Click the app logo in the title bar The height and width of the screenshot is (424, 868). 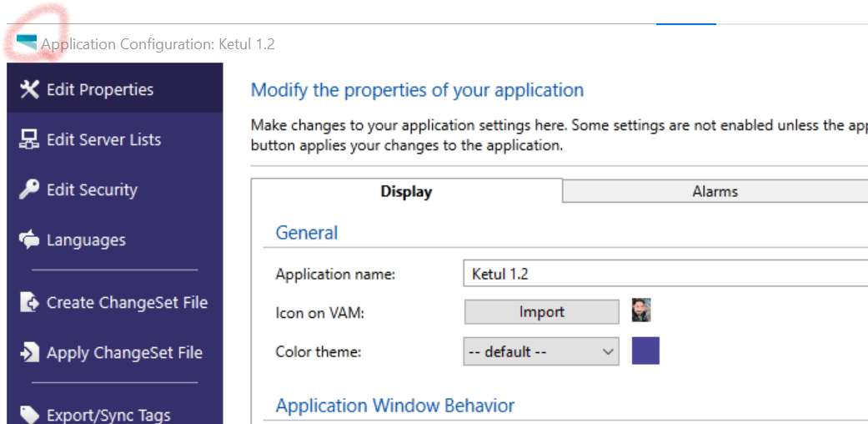tap(27, 43)
